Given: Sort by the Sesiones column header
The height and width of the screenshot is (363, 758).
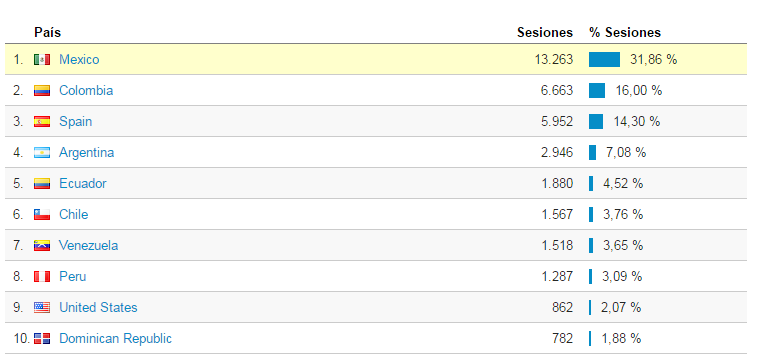Looking at the screenshot, I should [x=545, y=32].
